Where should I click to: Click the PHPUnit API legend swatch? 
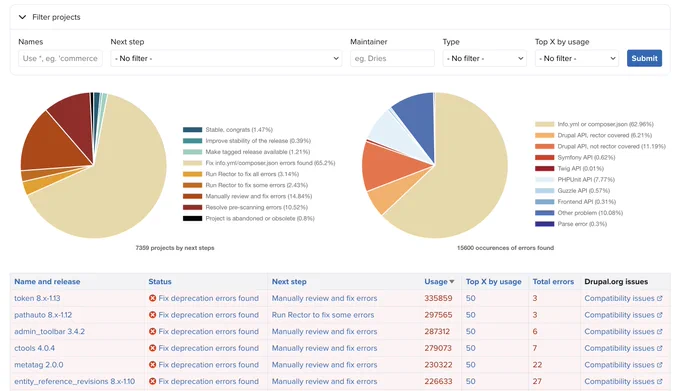(x=545, y=179)
